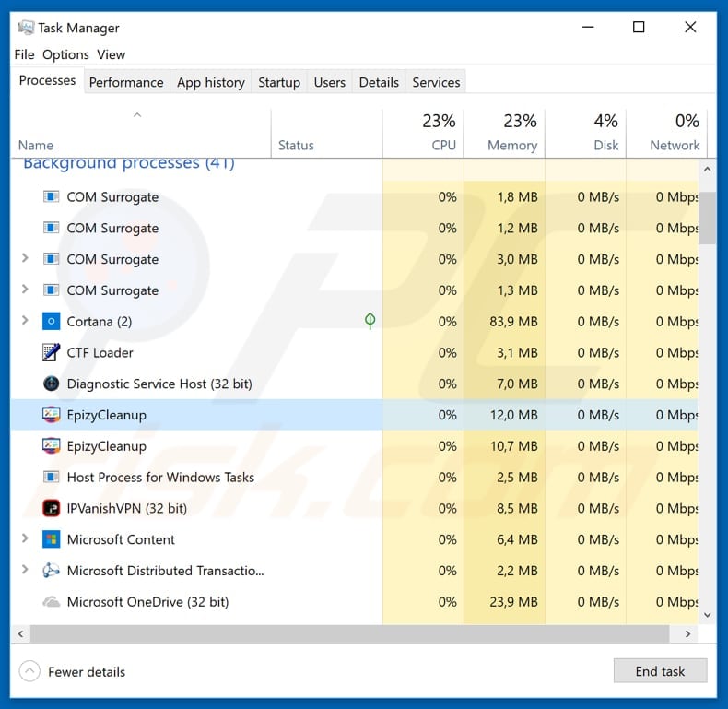This screenshot has width=728, height=709.
Task: Click the horizontal scrollbar right arrow
Action: [688, 633]
